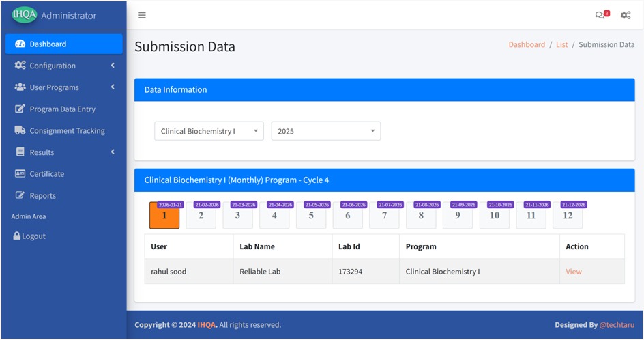Open the Reports menu item
The width and height of the screenshot is (644, 340).
click(x=42, y=196)
